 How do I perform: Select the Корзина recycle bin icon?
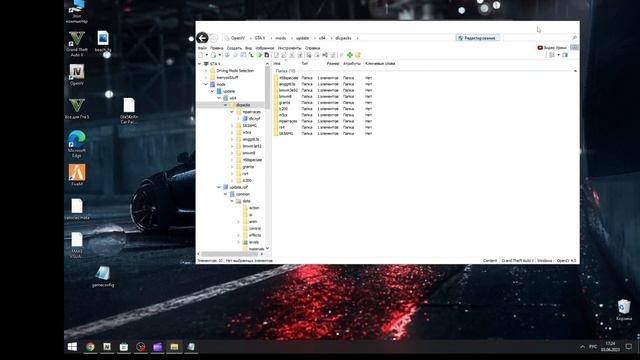point(624,309)
